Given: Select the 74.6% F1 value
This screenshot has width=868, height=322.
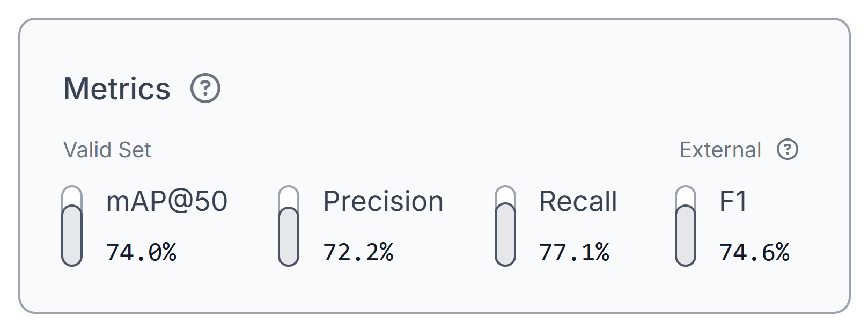Looking at the screenshot, I should pyautogui.click(x=755, y=252).
